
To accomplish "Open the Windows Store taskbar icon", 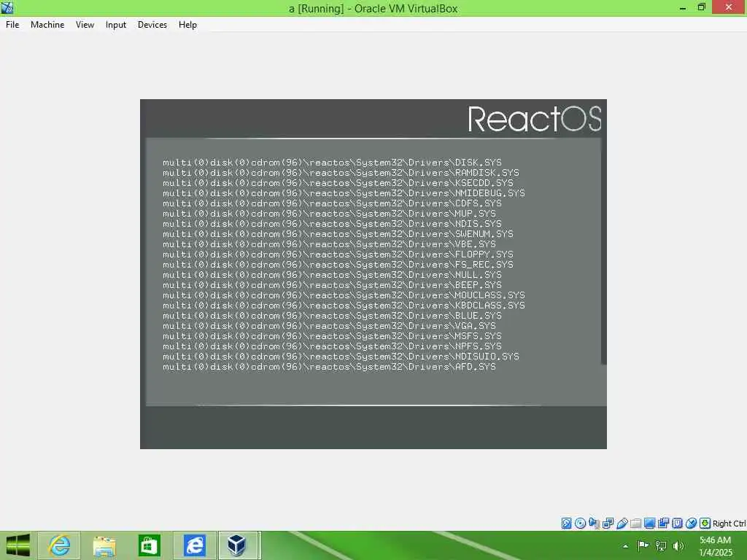I will tap(149, 545).
